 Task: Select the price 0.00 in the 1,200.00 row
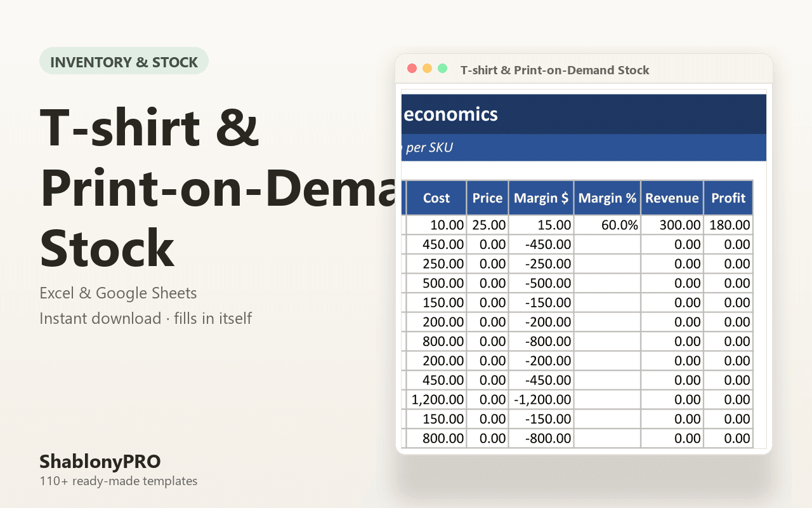pyautogui.click(x=487, y=399)
